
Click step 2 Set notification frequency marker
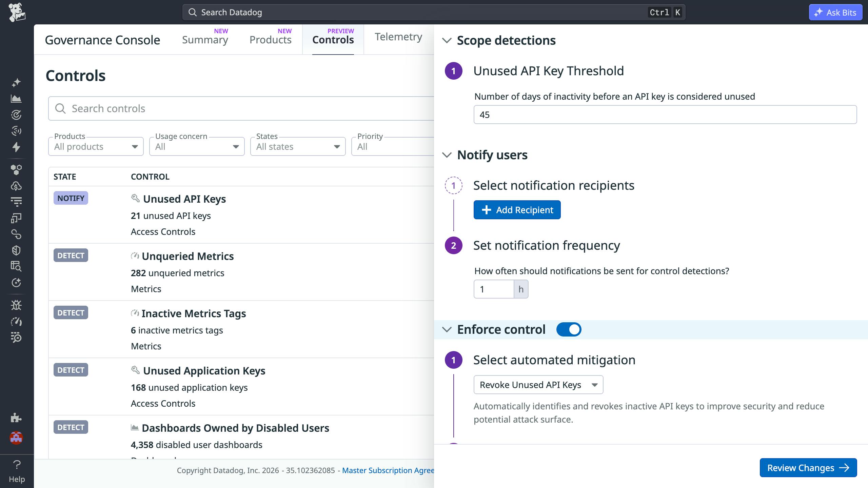453,246
